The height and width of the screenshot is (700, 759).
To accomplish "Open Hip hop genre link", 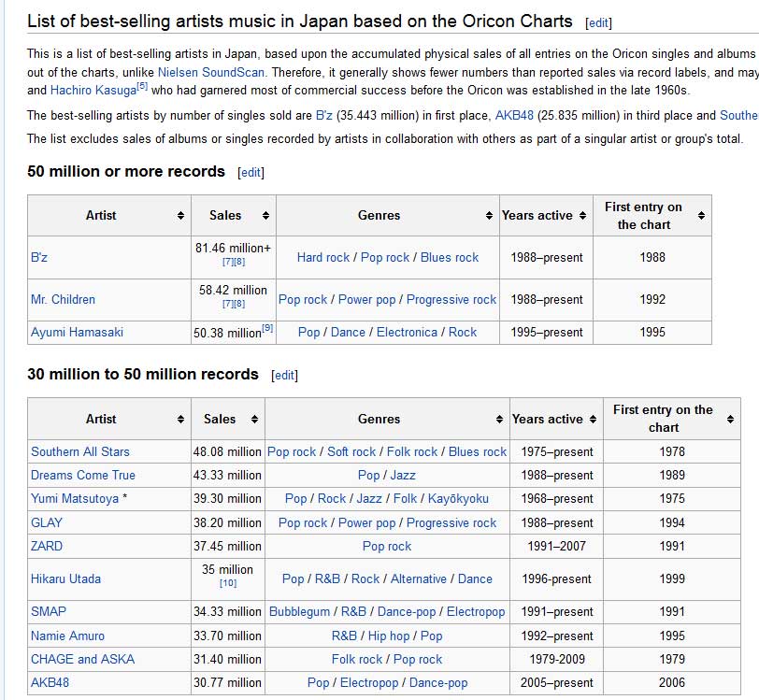I will [388, 636].
